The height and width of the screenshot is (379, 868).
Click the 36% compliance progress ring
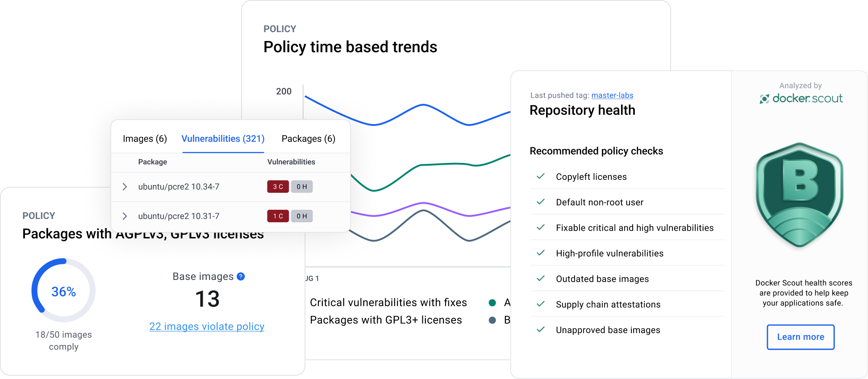[x=63, y=291]
